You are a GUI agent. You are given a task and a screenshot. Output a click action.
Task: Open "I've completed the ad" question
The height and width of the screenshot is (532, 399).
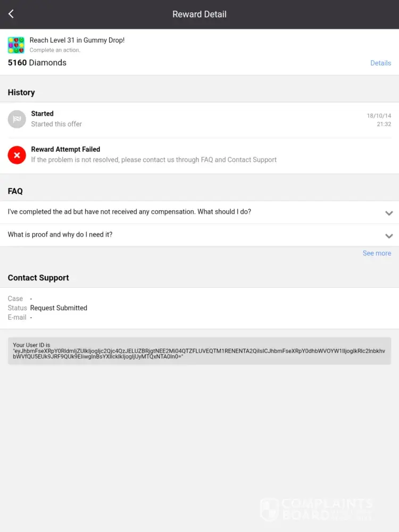(x=129, y=212)
